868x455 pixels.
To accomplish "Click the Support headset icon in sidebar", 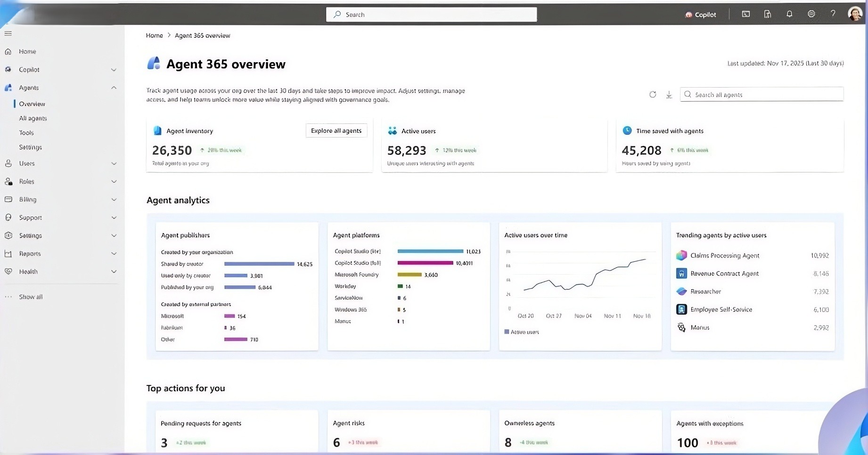I will [x=8, y=218].
